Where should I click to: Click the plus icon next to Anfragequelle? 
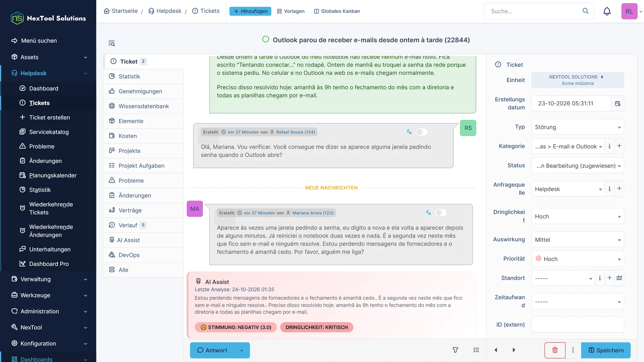(x=619, y=189)
